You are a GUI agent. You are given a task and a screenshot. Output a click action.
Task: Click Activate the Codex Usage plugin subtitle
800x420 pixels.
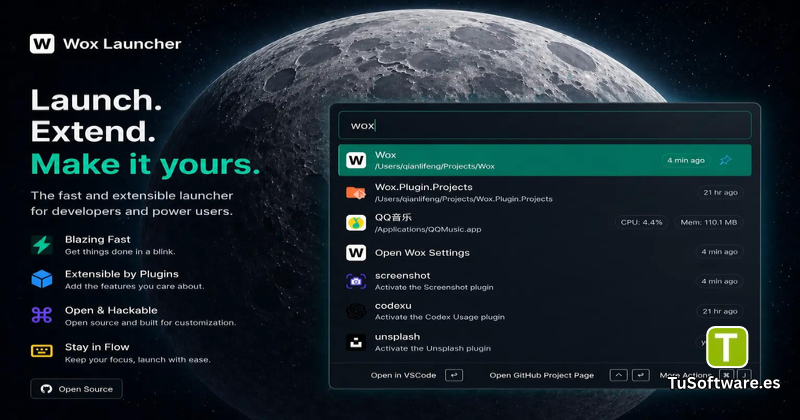(x=440, y=317)
